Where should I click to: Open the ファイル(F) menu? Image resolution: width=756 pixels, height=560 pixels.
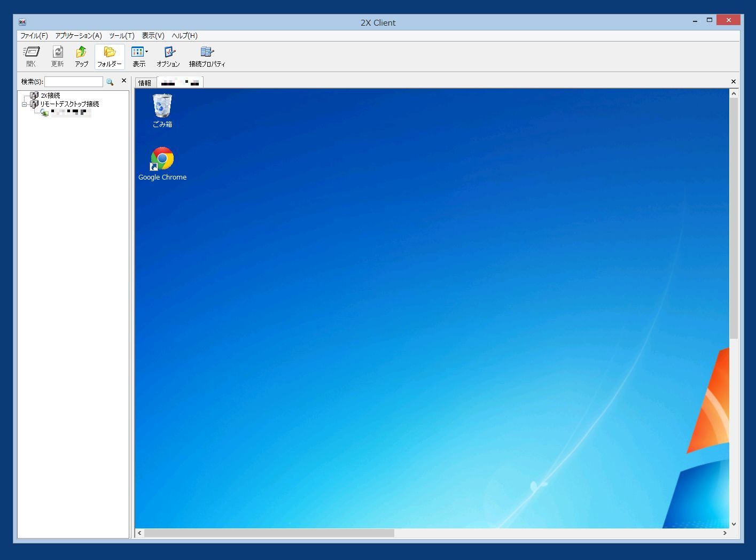point(34,36)
